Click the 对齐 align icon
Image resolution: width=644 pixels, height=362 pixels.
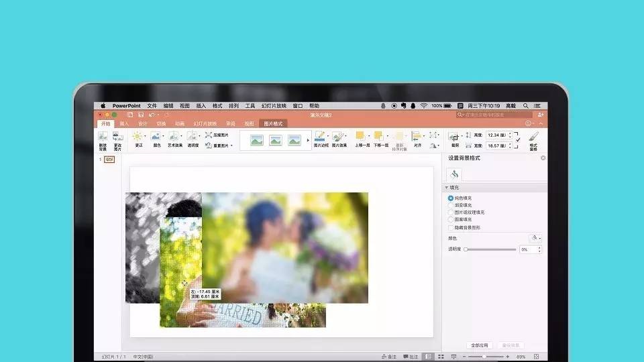point(416,136)
